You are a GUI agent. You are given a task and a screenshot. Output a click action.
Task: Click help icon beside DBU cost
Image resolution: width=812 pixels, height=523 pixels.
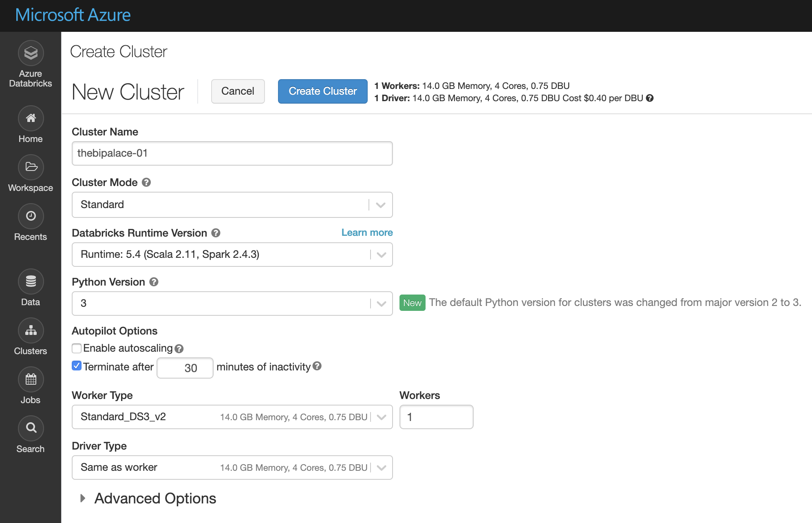pos(650,98)
